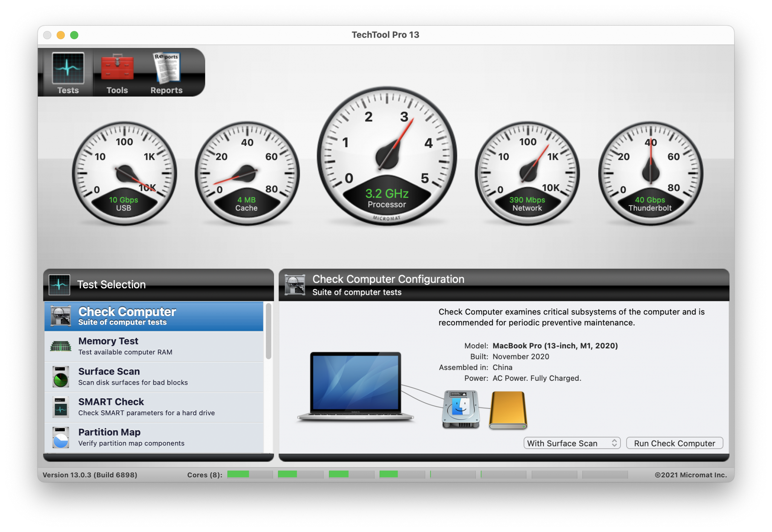Switch to the Reports tab
The height and width of the screenshot is (532, 772).
pyautogui.click(x=166, y=74)
